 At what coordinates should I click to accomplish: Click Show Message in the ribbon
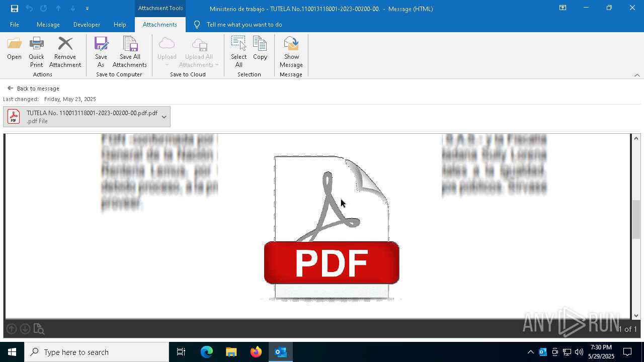[291, 52]
